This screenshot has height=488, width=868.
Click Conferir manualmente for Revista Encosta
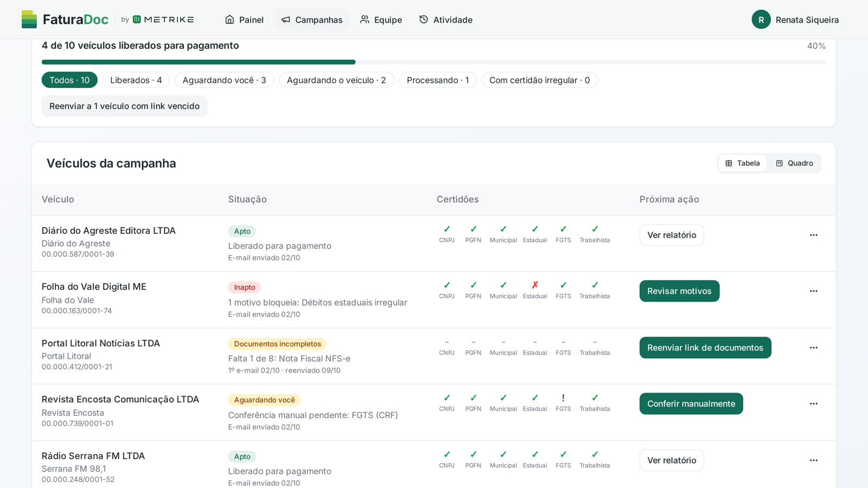tap(691, 404)
